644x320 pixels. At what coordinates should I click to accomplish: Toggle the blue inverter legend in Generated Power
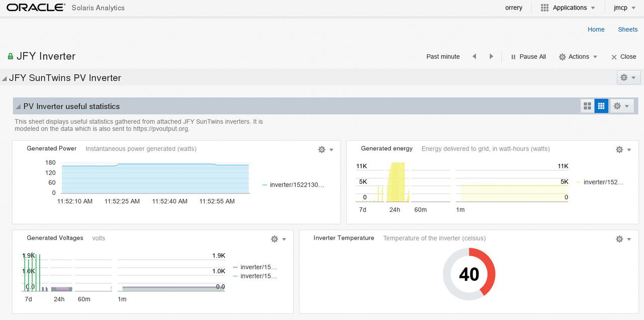pyautogui.click(x=293, y=185)
